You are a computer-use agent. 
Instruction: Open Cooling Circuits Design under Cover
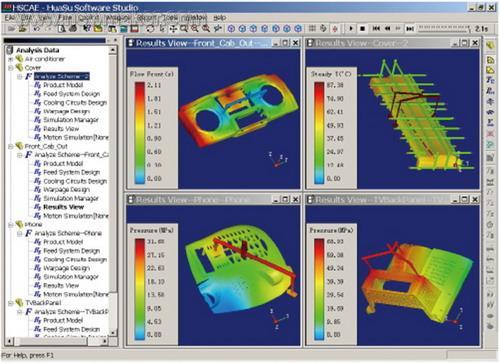75,103
